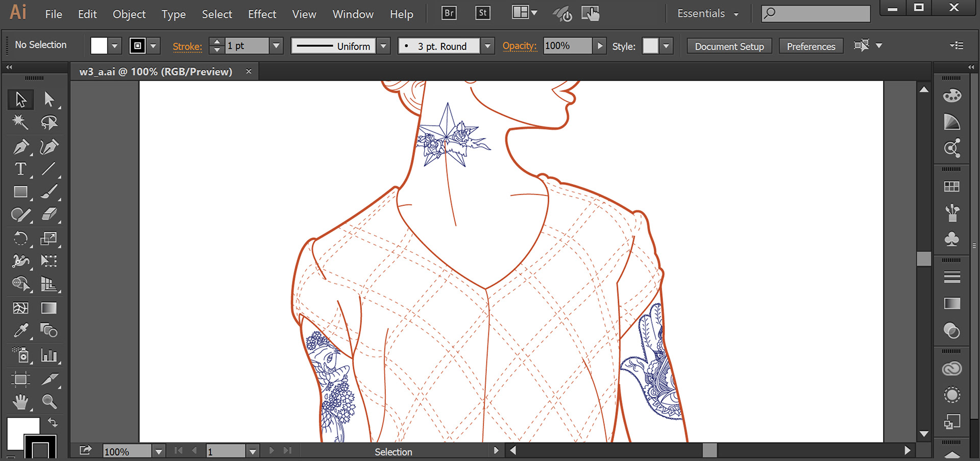
Task: Select the Direct Selection tool
Action: pos(49,99)
